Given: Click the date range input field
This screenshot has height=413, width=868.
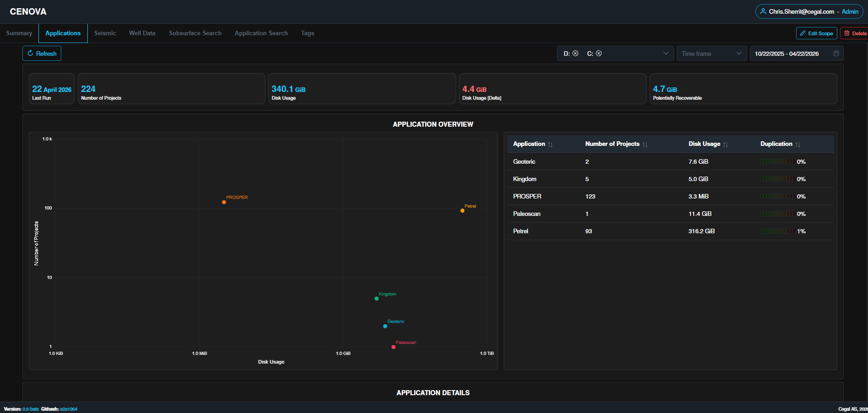Looking at the screenshot, I should pyautogui.click(x=796, y=54).
